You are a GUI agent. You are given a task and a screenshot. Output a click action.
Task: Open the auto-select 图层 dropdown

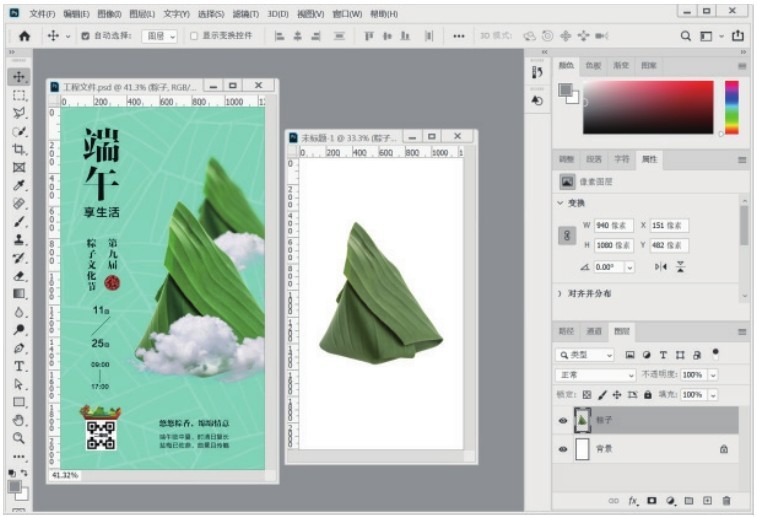click(x=158, y=35)
